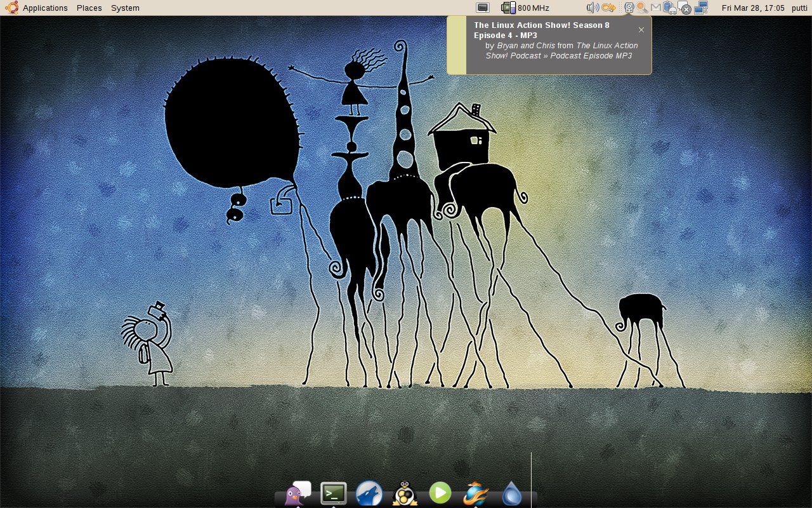
Task: Click the Ubuntu logo in top panel
Action: click(x=11, y=8)
